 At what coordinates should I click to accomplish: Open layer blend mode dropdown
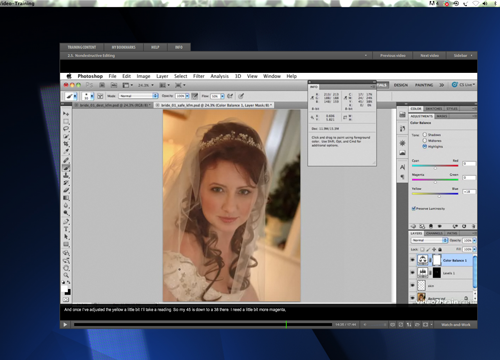[429, 240]
